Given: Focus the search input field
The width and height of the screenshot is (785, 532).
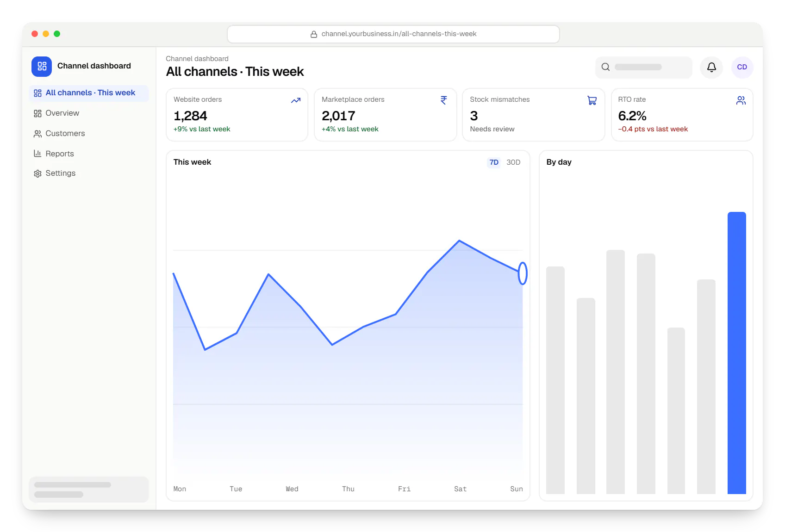Looking at the screenshot, I should click(x=643, y=67).
